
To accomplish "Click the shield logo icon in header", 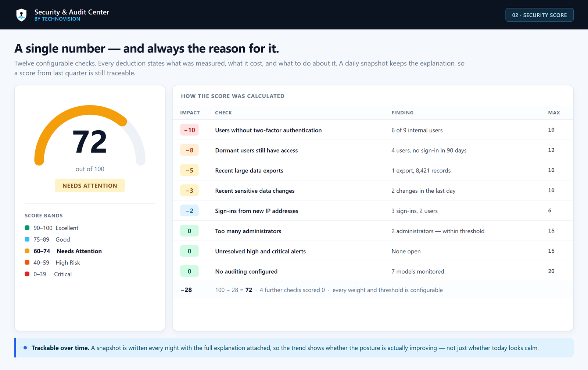I will [21, 15].
